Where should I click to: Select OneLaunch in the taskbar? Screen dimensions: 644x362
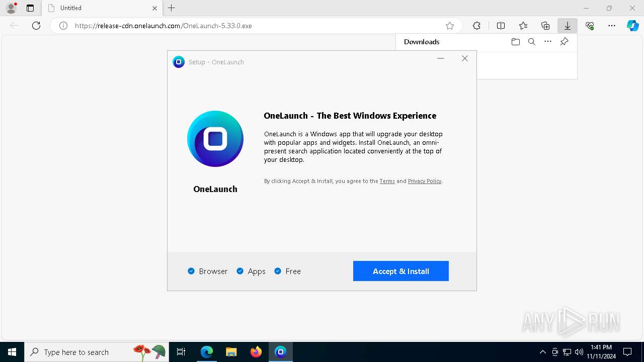point(281,352)
